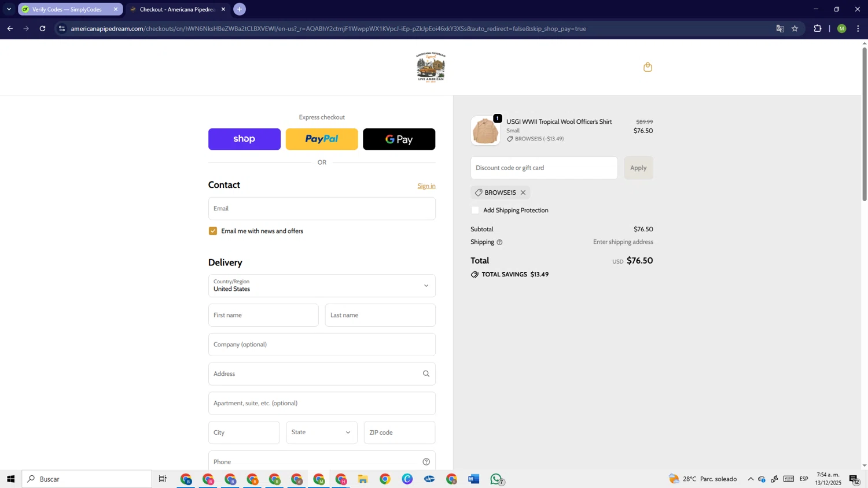Click the site information icon in address bar

tap(62, 28)
